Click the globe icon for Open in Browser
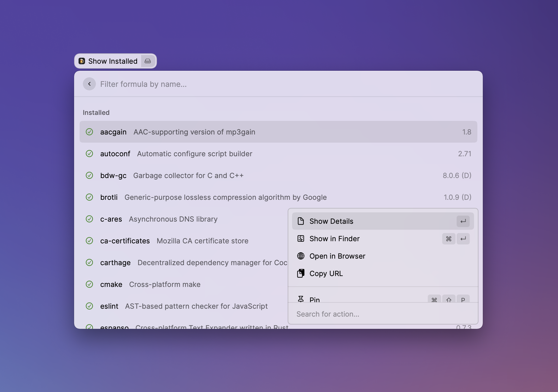 301,256
